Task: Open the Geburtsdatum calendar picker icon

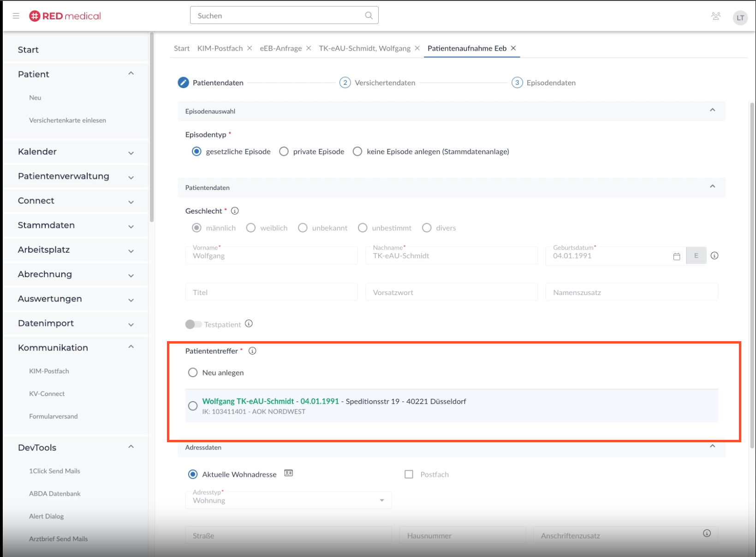Action: (x=676, y=256)
